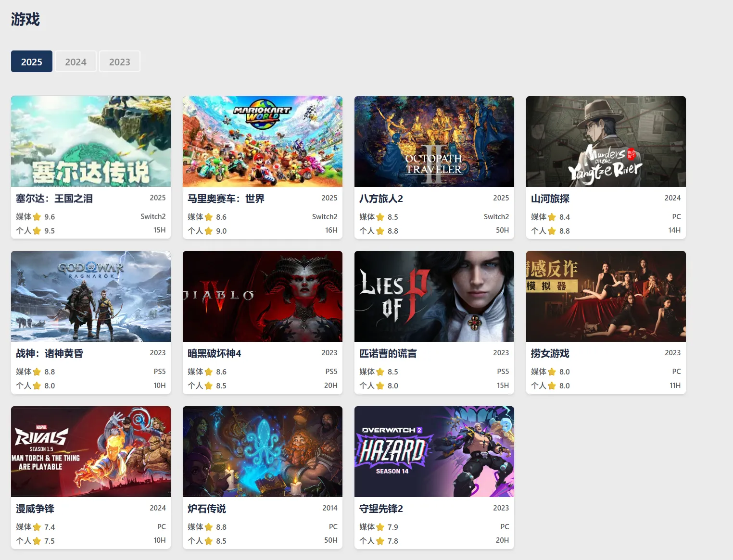Click the personal rating star for 暗黑破坏神4
The width and height of the screenshot is (733, 560).
(x=209, y=386)
